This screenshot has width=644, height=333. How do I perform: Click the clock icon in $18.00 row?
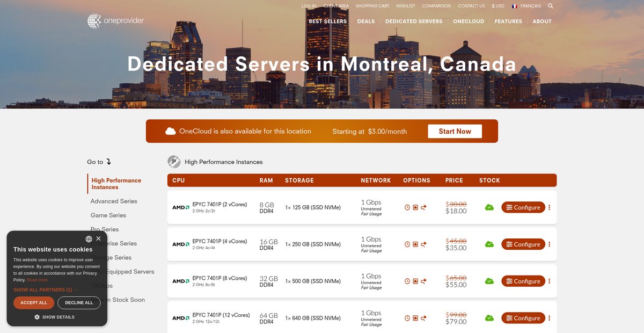click(407, 207)
